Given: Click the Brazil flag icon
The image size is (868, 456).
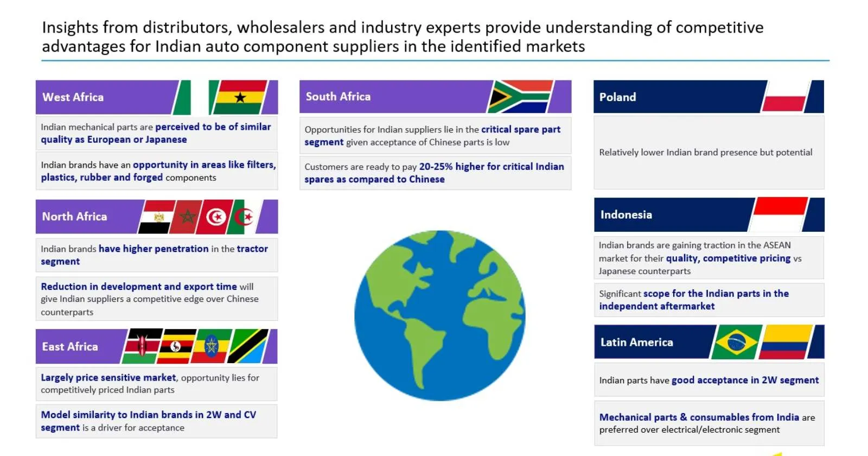Looking at the screenshot, I should coord(737,342).
